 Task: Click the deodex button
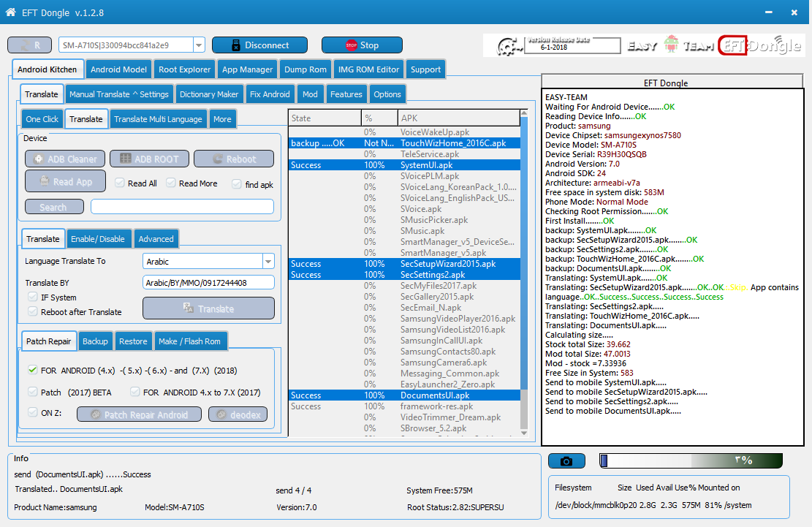(238, 414)
